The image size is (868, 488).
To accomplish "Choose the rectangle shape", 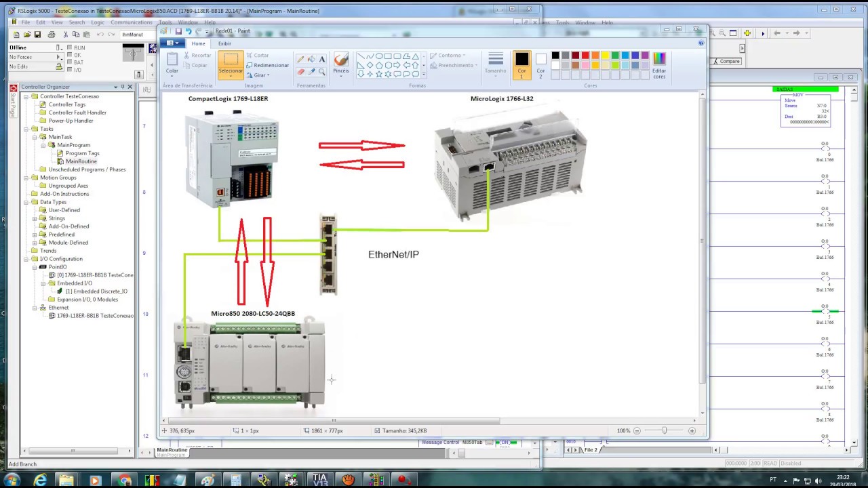I will [x=388, y=56].
